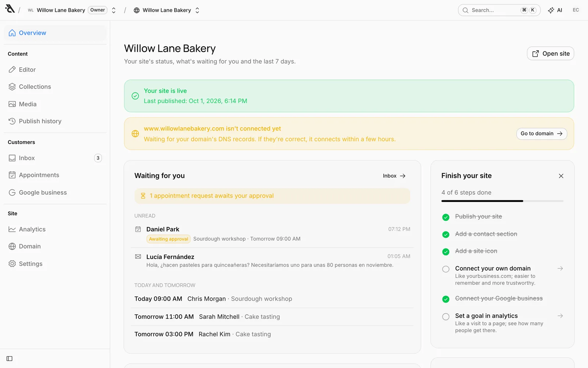This screenshot has width=588, height=368.
Task: Click the appointment request awaits approval notice
Action: [x=272, y=196]
